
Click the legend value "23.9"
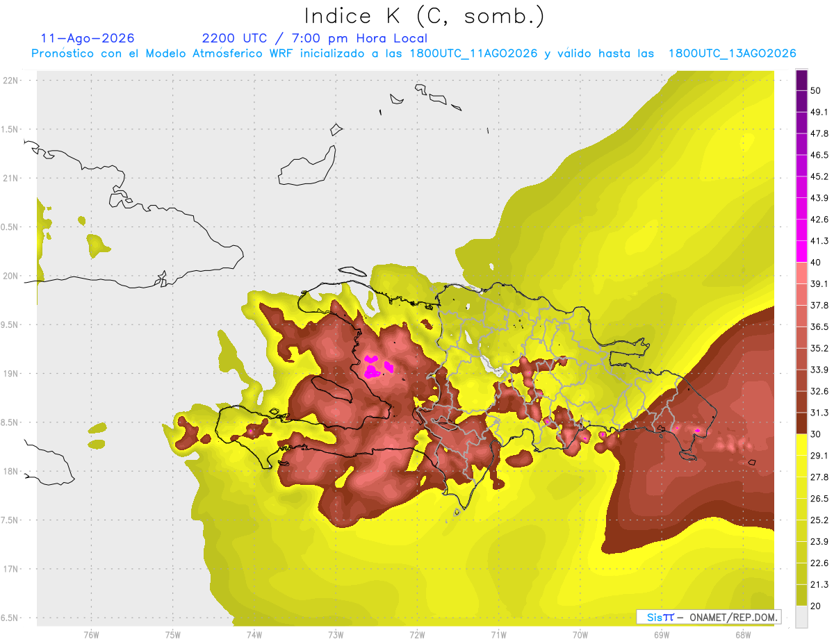[x=819, y=542]
